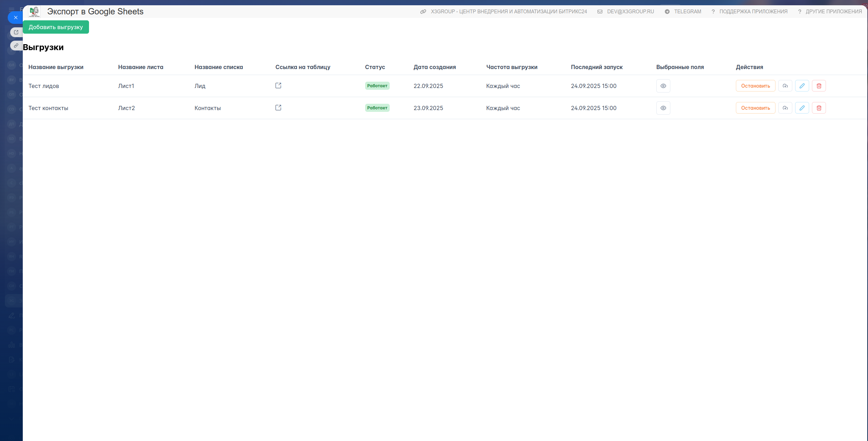Open X3GROUP center website link
868x441 pixels.
coord(508,12)
